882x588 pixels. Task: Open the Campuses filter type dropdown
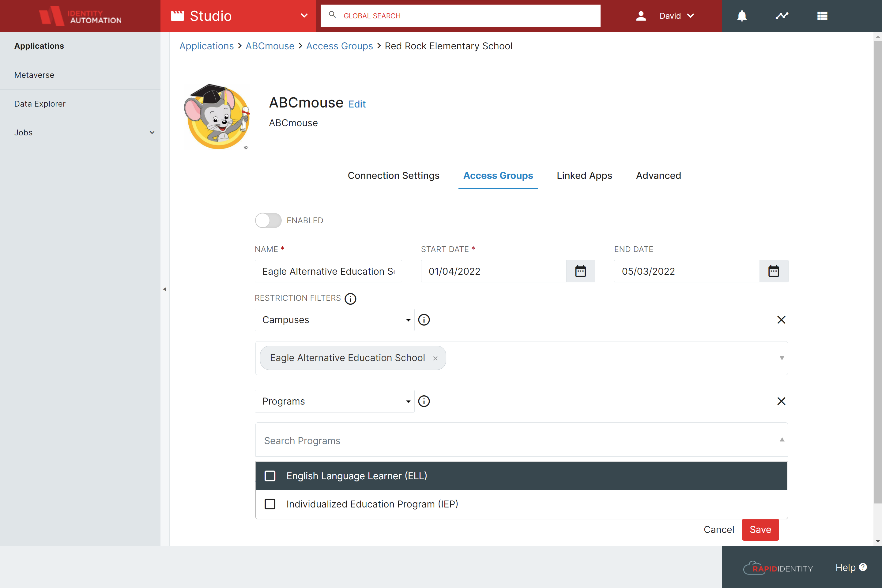[334, 320]
